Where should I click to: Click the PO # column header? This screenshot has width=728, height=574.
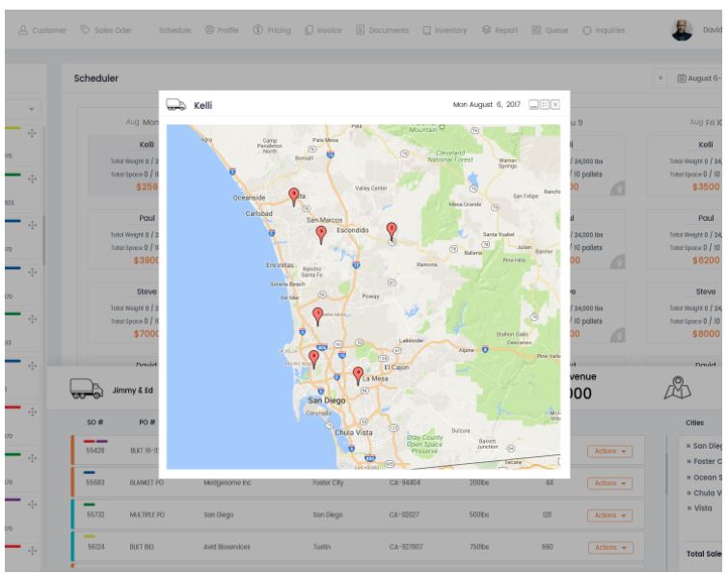point(147,423)
